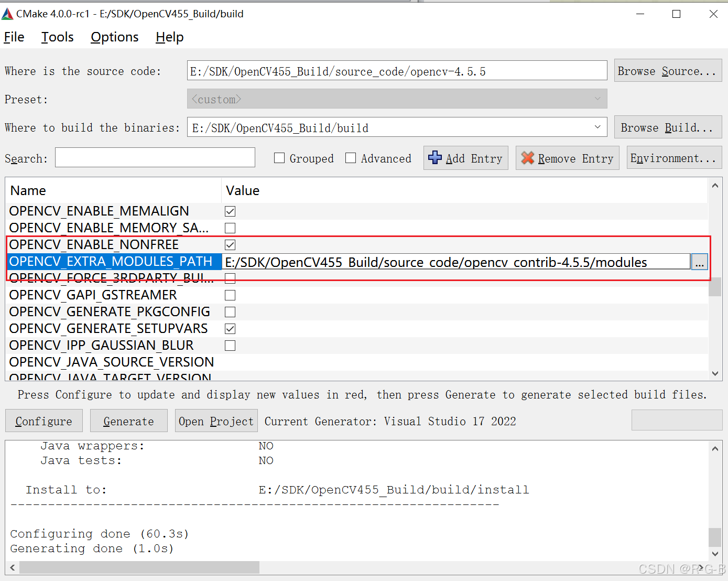The image size is (728, 581).
Task: Click the blue plus Add Entry button
Action: 466,158
